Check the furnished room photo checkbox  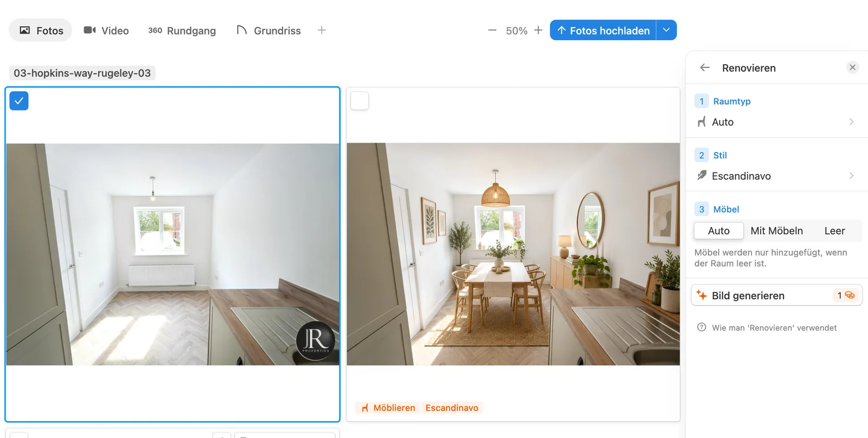pos(360,101)
